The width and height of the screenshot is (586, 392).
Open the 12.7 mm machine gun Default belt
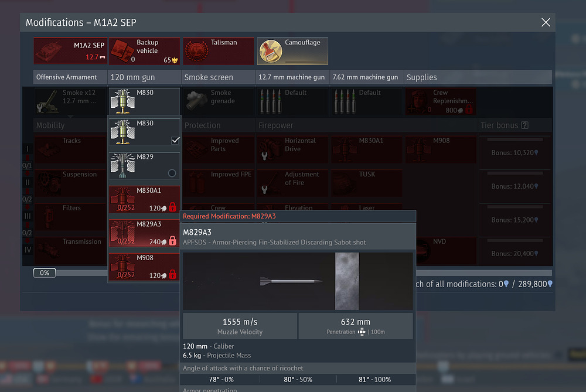[x=292, y=101]
